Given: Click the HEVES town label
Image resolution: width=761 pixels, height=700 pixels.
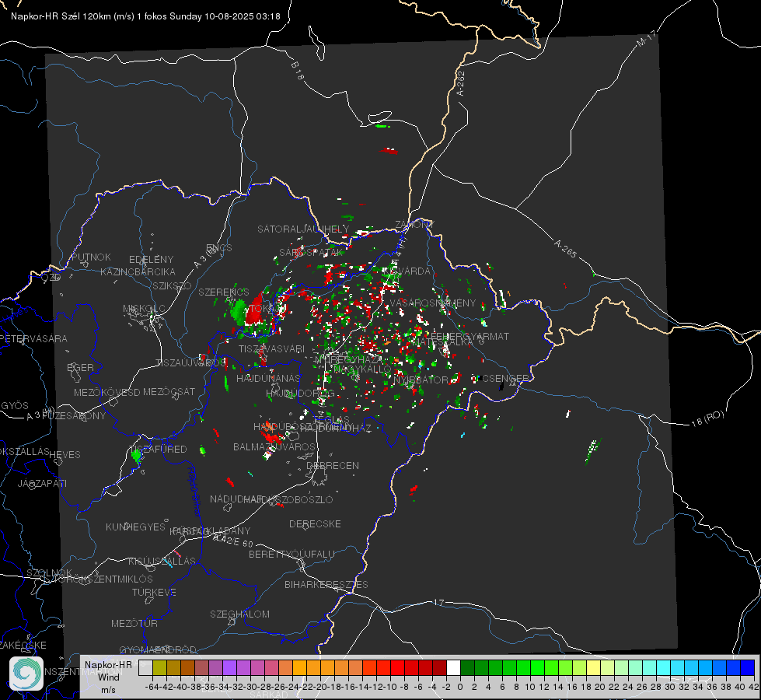Looking at the screenshot, I should coord(65,455).
